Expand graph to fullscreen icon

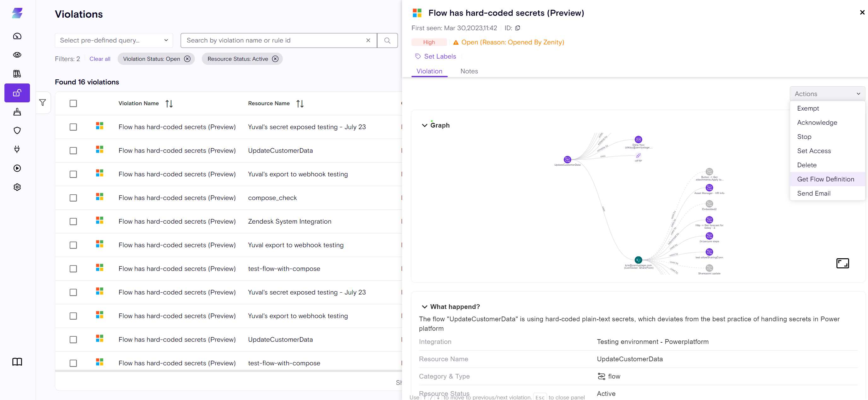[x=842, y=263]
